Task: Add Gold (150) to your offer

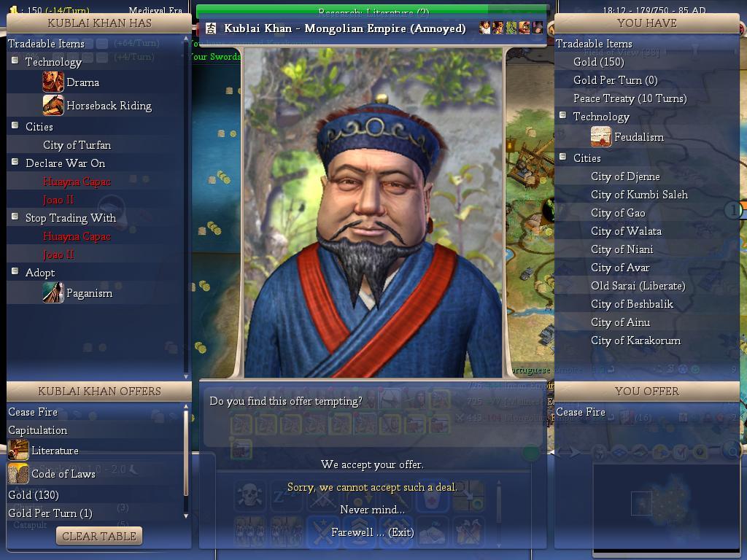Action: click(598, 62)
